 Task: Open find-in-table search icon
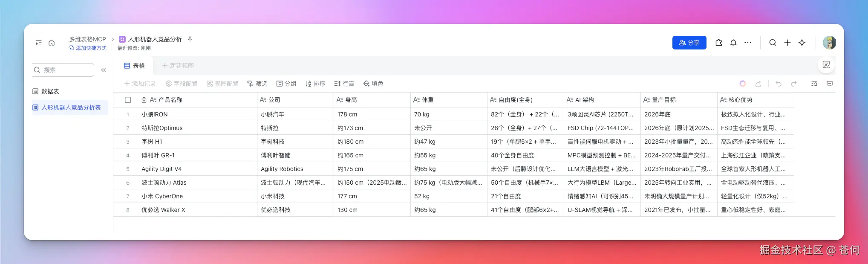814,84
